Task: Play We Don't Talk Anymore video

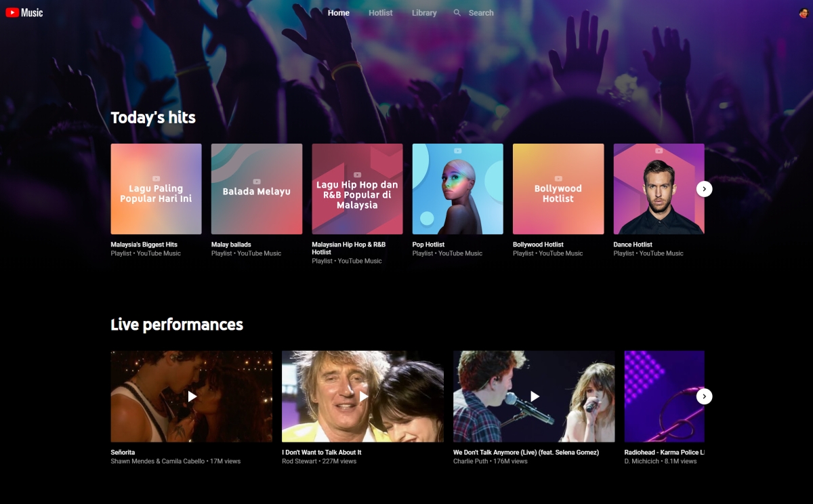Action: tap(534, 396)
